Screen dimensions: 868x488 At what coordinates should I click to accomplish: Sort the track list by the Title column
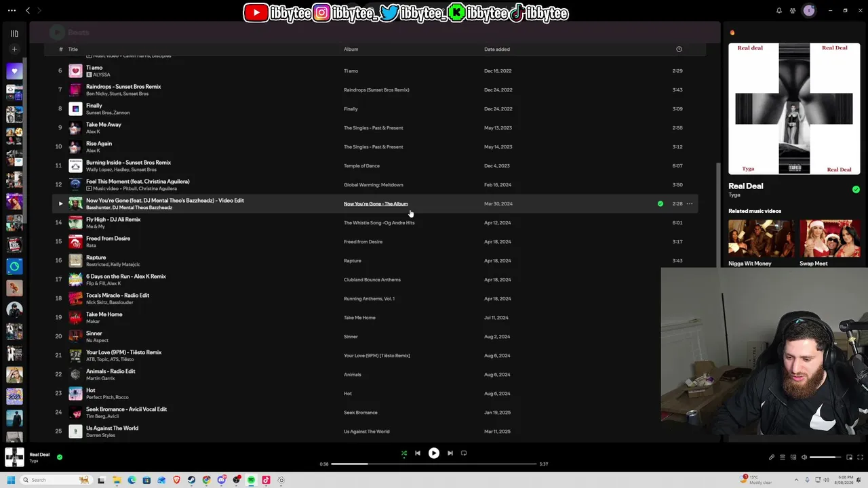point(73,49)
